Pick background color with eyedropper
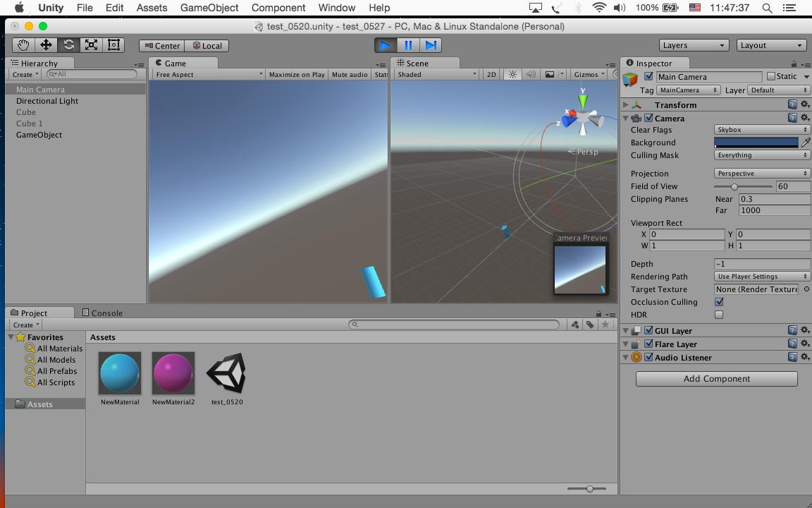812x508 pixels. tap(806, 143)
